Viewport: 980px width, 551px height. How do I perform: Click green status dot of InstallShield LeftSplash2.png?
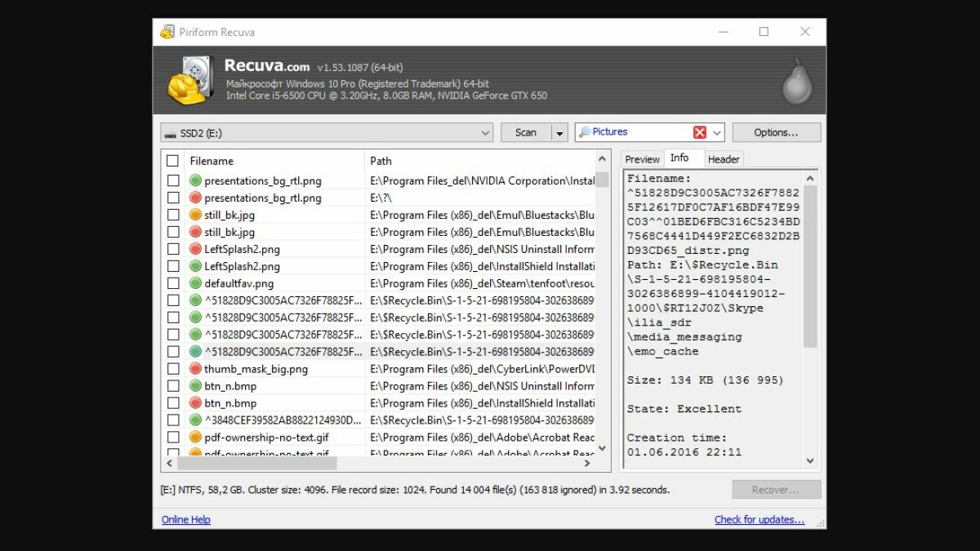tap(195, 266)
